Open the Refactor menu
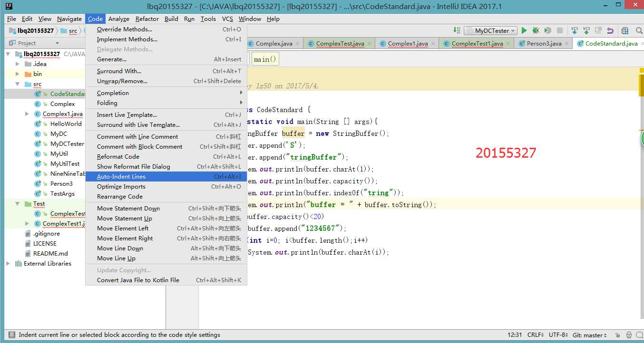Screen dimensions: 644x343 point(147,19)
